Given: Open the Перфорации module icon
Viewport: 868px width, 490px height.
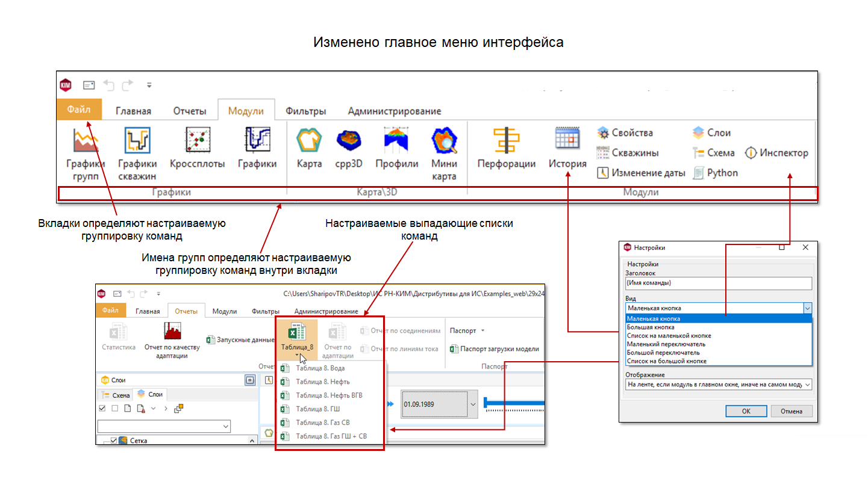Looking at the screenshot, I should coord(507,140).
